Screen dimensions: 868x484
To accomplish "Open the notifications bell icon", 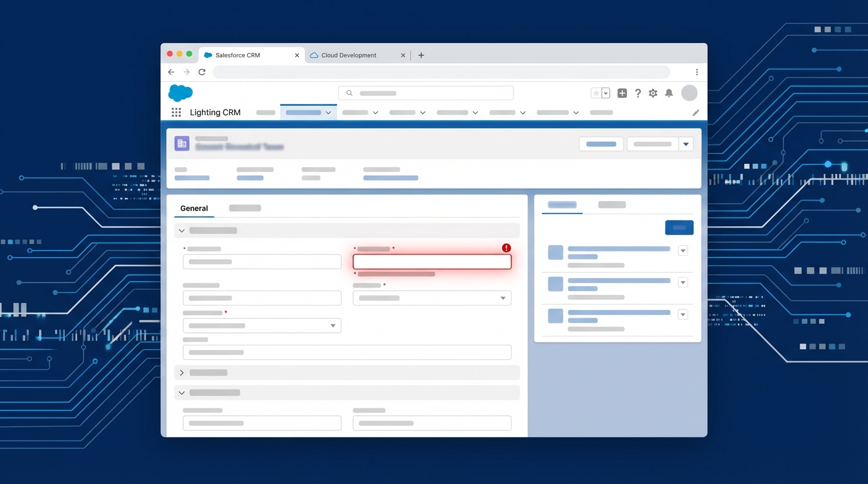I will 669,93.
